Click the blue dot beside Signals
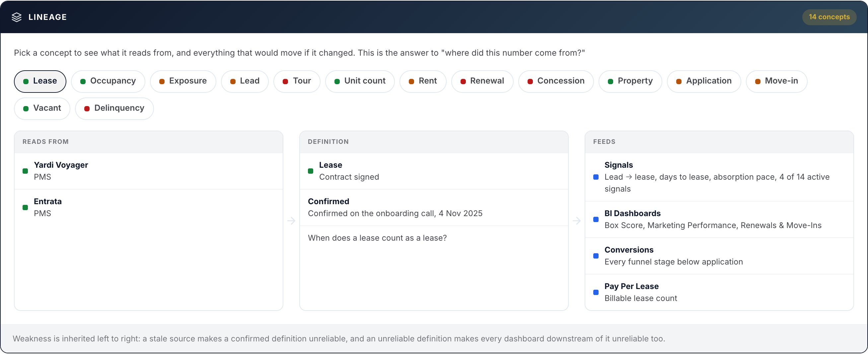 coord(596,177)
